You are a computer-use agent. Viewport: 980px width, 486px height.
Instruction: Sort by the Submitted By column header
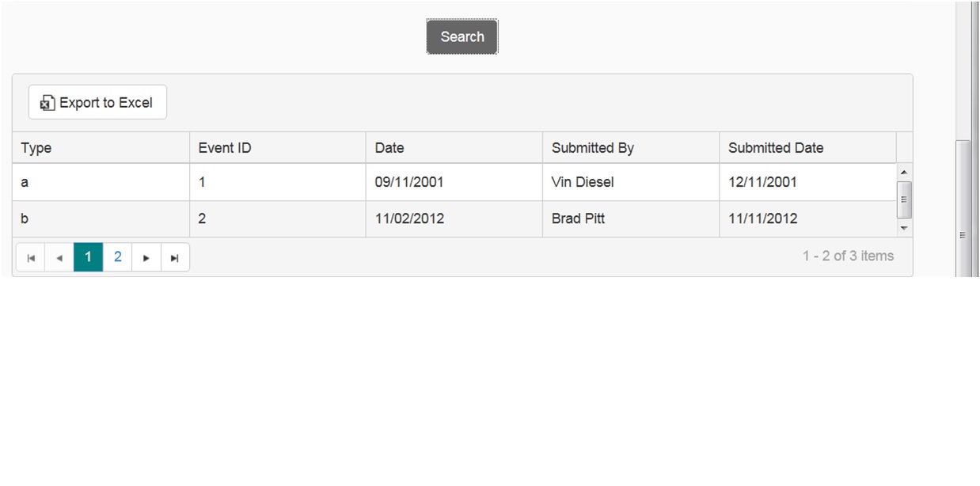pyautogui.click(x=593, y=148)
